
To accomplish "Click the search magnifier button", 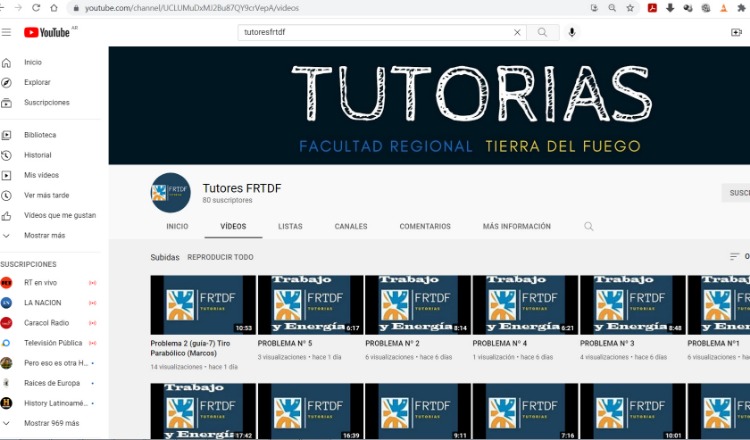I will 543,32.
